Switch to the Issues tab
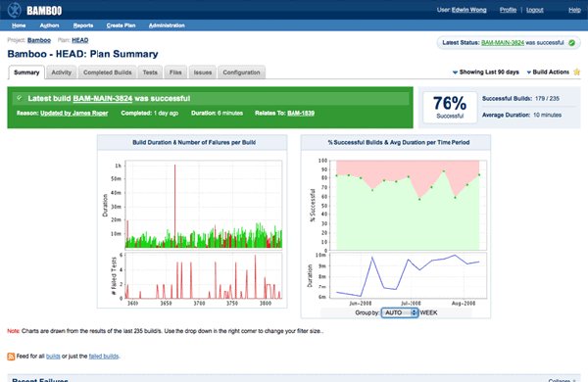The width and height of the screenshot is (588, 382). [203, 72]
